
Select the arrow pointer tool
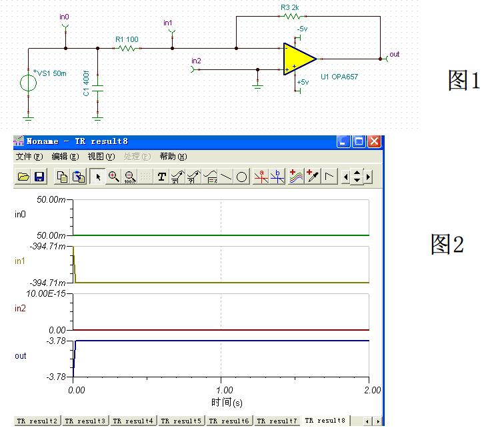tap(97, 177)
